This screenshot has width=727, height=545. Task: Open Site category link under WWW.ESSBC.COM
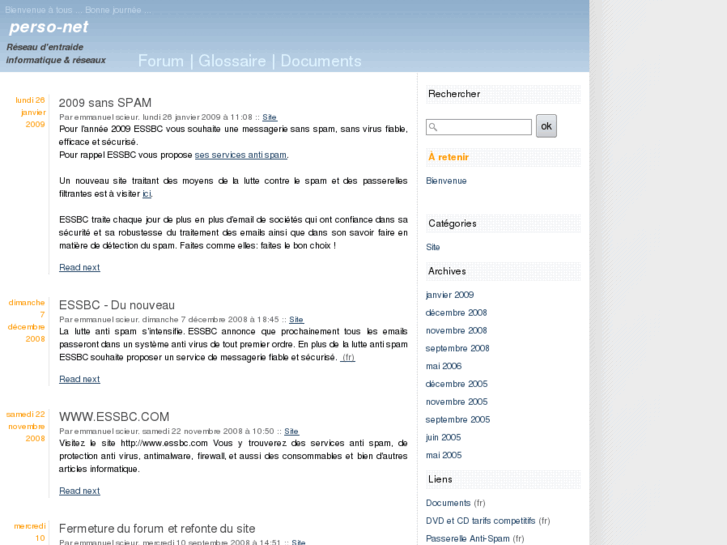tap(291, 431)
